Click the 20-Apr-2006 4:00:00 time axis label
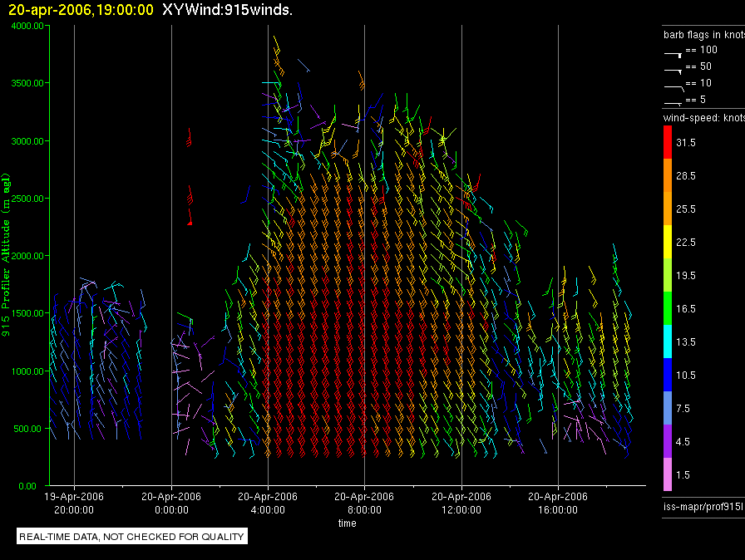The width and height of the screenshot is (745, 560). (268, 502)
